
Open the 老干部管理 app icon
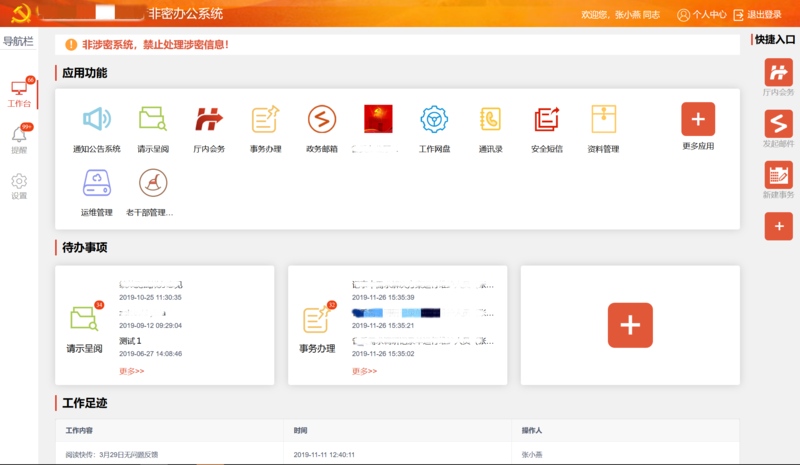(x=153, y=183)
